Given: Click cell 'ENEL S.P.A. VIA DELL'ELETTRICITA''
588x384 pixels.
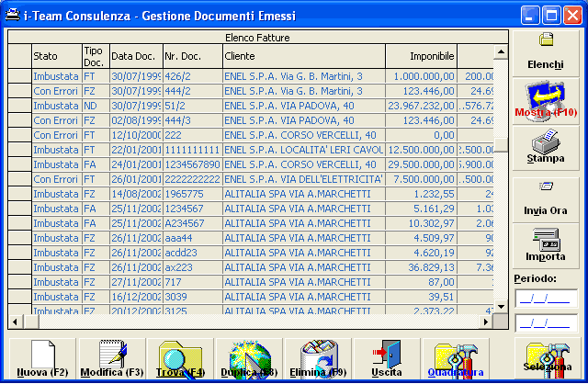Looking at the screenshot, I should tap(304, 179).
